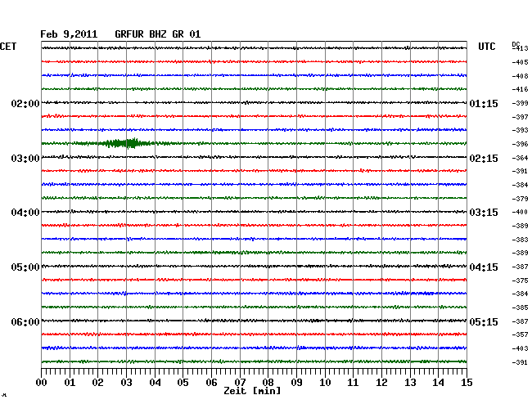Pick the 05:00 CET time label
This screenshot has height=404, width=532.
click(25, 267)
